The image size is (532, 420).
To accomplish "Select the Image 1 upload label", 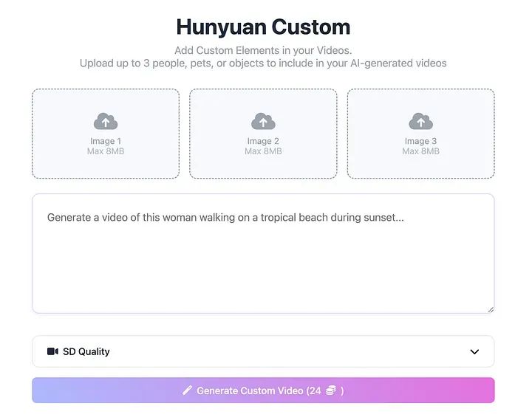I will coord(106,141).
